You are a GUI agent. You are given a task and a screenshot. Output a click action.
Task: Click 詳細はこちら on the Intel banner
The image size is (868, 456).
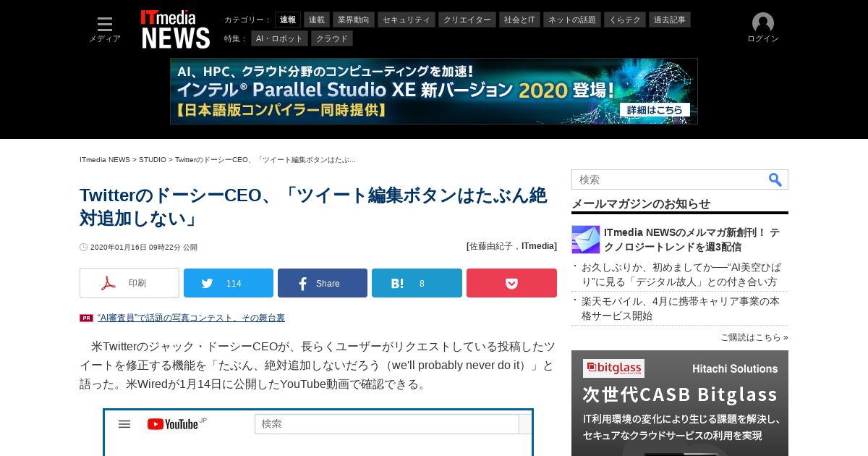655,109
